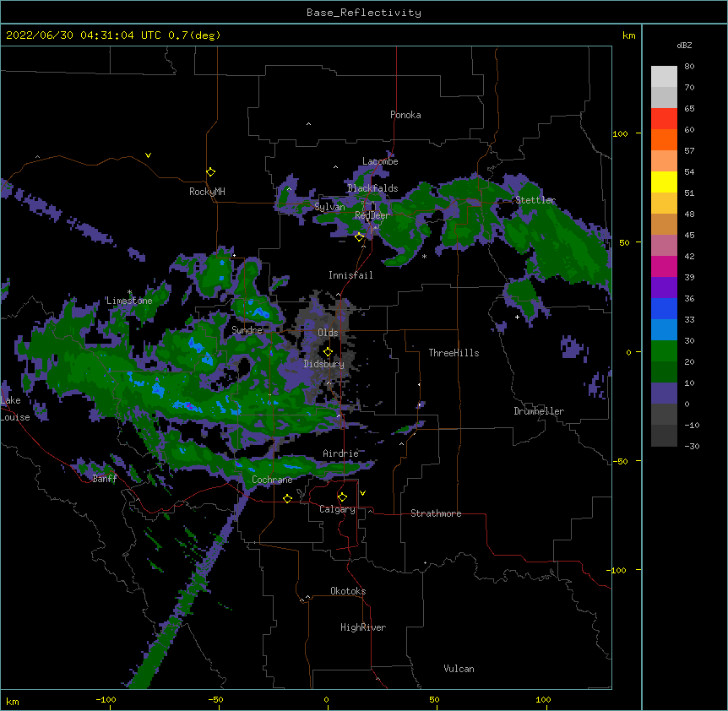
Task: Click the km unit label at bottom left
Action: (13, 701)
